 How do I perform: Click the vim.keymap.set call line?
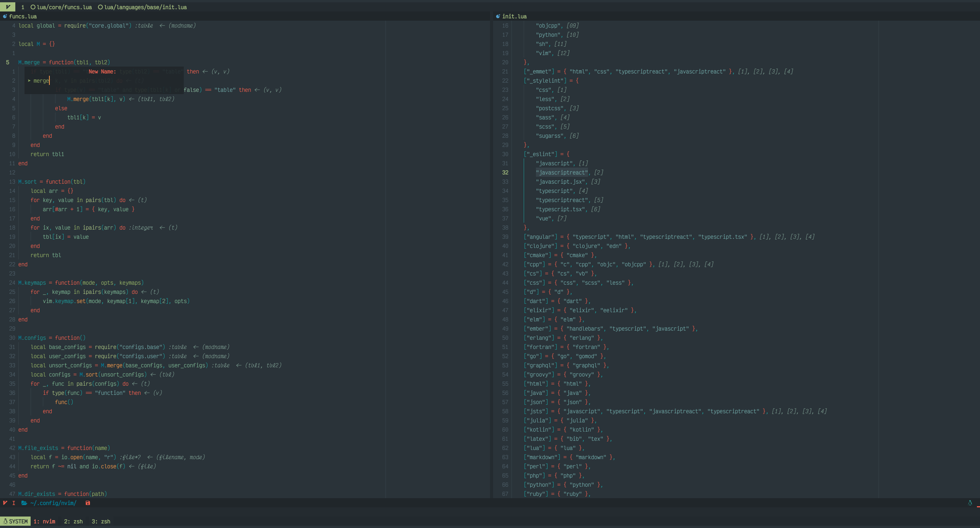(x=116, y=301)
